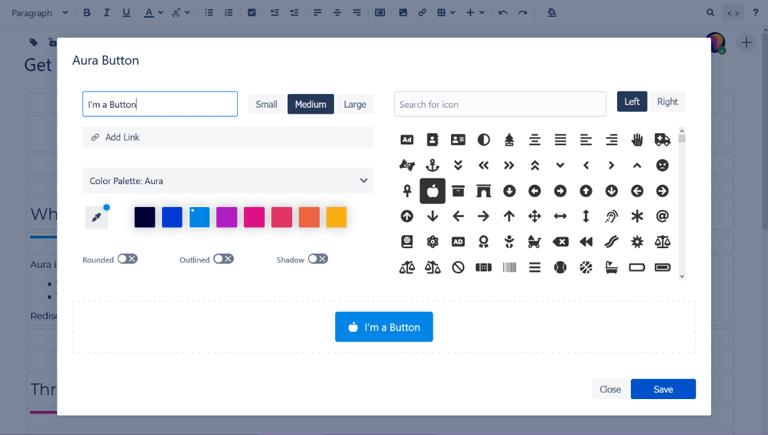Expand the text color arrow in toolbar
The height and width of the screenshot is (435, 768).
(x=161, y=13)
